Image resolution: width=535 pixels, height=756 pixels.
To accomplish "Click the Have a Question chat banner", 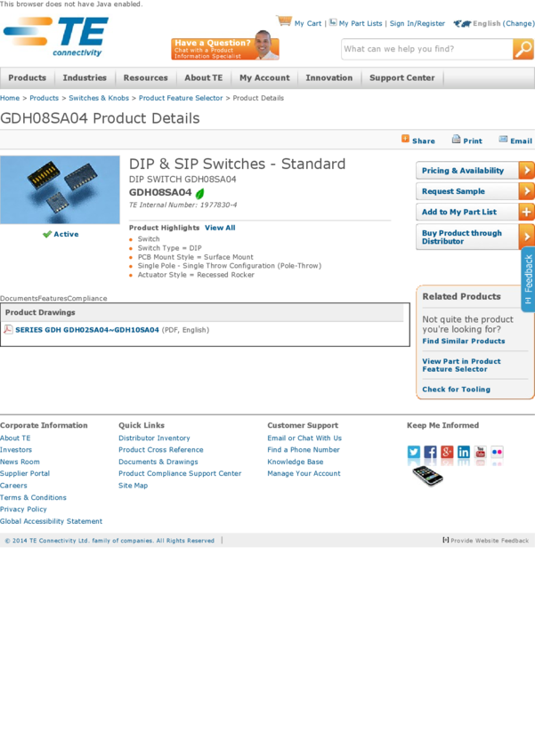I will click(225, 46).
